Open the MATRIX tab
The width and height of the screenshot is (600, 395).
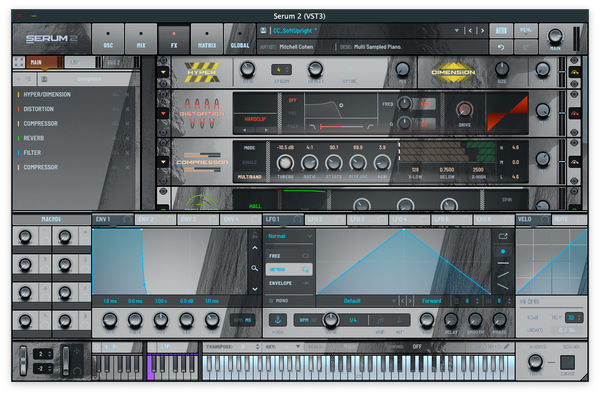(x=207, y=38)
